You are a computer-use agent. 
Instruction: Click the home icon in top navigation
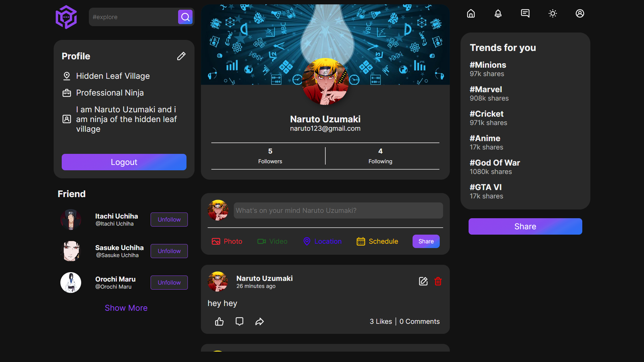pos(471,13)
